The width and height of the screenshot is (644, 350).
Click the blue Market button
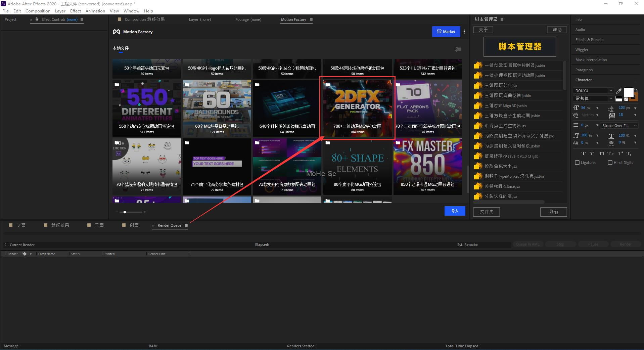pos(446,32)
